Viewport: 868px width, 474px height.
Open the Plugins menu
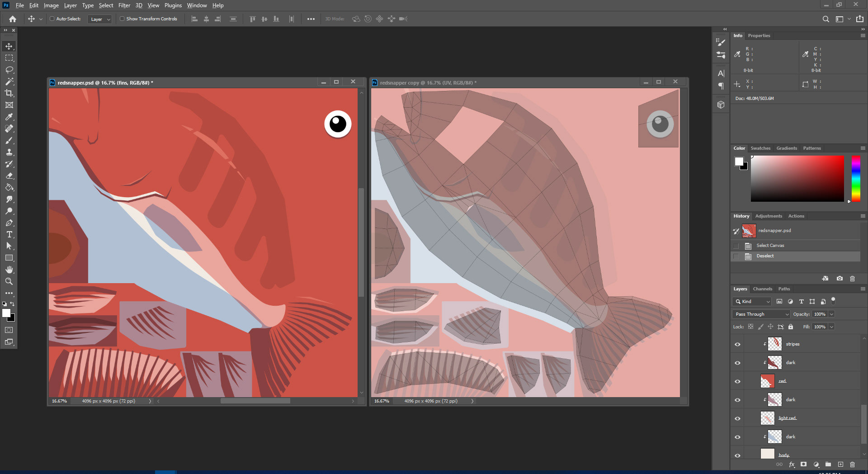tap(173, 5)
